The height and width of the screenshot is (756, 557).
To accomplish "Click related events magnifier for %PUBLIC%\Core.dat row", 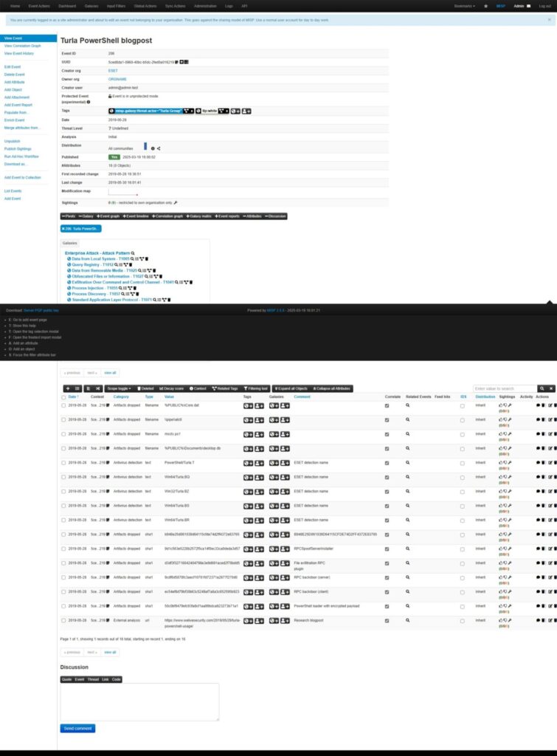I will tap(406, 405).
